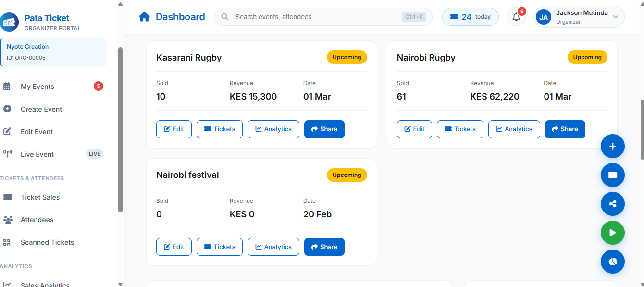Open the floating pie chart analytics icon
Image resolution: width=644 pixels, height=287 pixels.
612,262
